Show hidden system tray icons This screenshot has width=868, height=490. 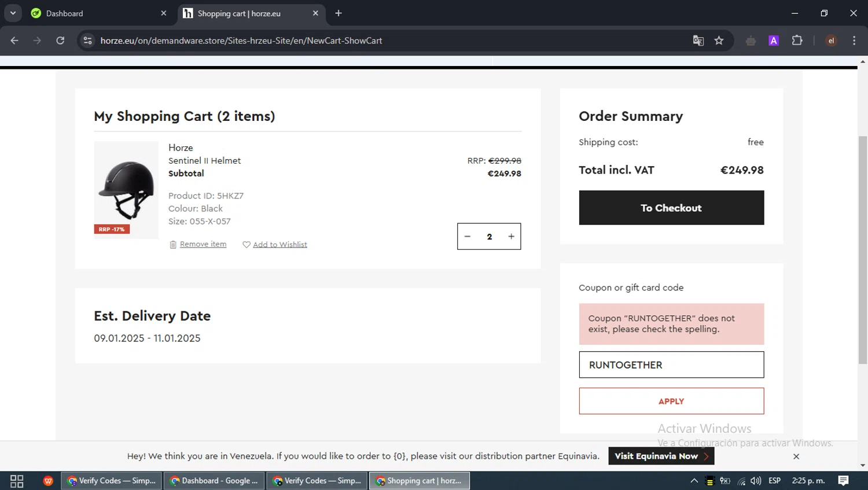(x=694, y=481)
